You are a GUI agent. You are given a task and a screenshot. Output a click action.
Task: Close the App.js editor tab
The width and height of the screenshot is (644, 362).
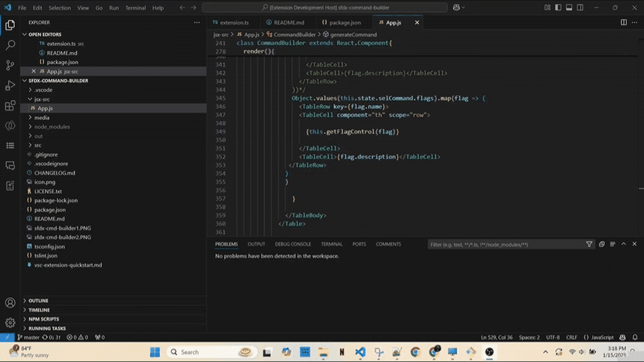[417, 23]
